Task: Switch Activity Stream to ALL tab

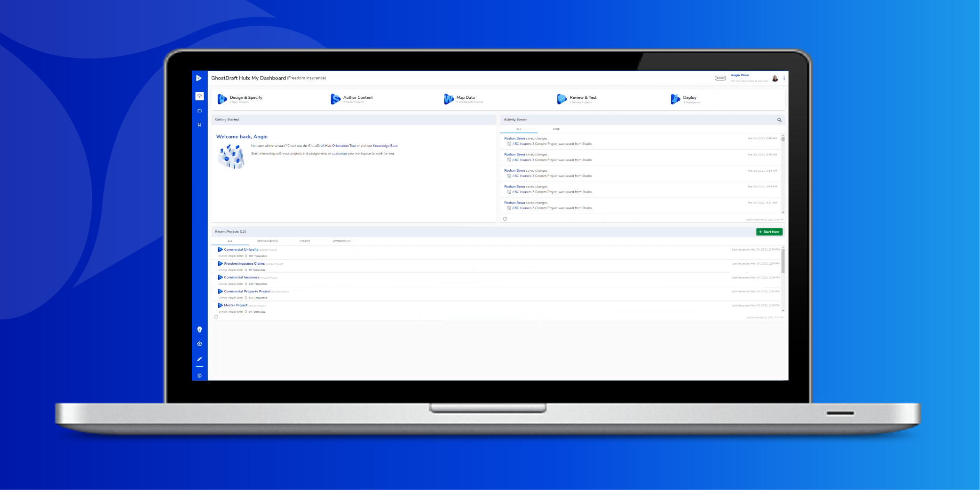Action: click(519, 129)
